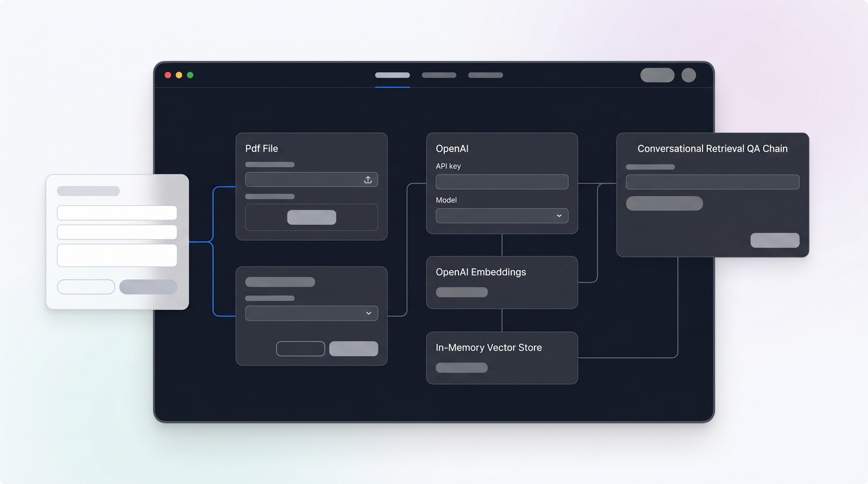The width and height of the screenshot is (868, 484).
Task: Click the round avatar in the top right
Action: (688, 75)
